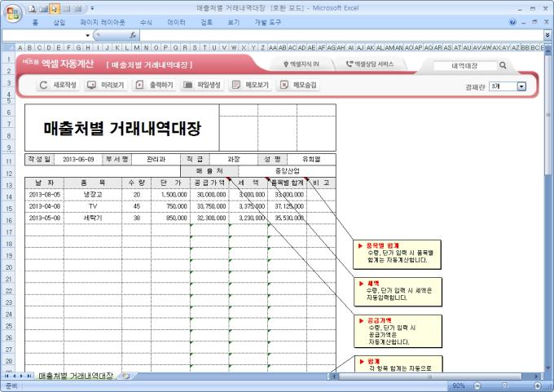The image size is (554, 392).
Task: Click the Office button logo
Action: click(11, 11)
